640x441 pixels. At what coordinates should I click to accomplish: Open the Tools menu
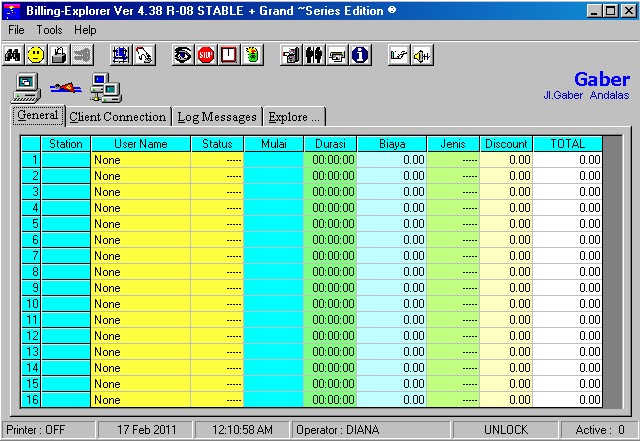tap(49, 30)
